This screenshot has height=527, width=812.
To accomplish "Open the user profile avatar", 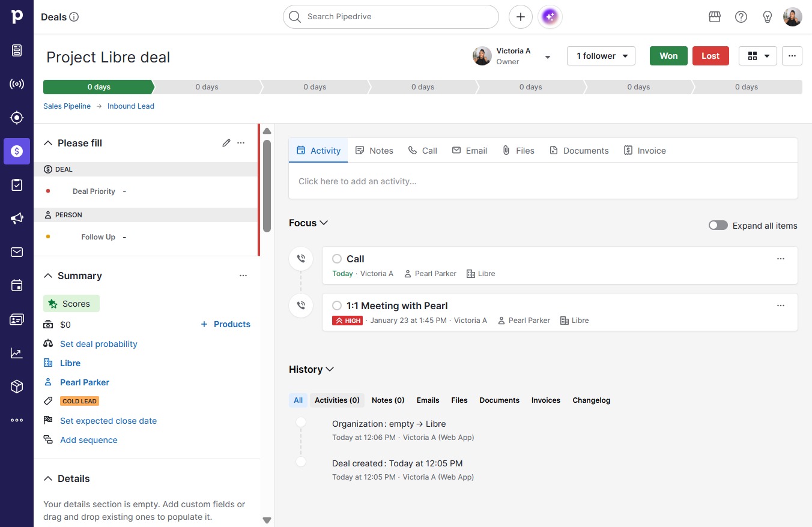I will pos(793,17).
